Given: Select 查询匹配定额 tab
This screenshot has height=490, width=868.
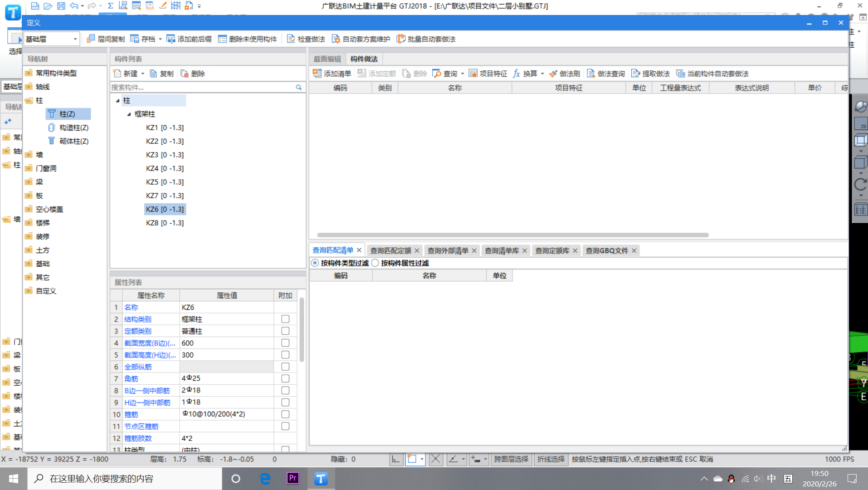Looking at the screenshot, I should click(x=390, y=250).
